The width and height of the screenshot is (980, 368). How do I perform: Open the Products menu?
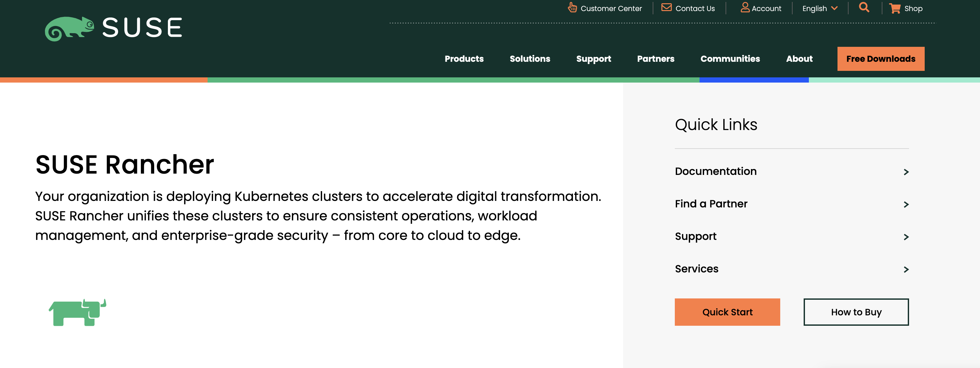pos(464,59)
